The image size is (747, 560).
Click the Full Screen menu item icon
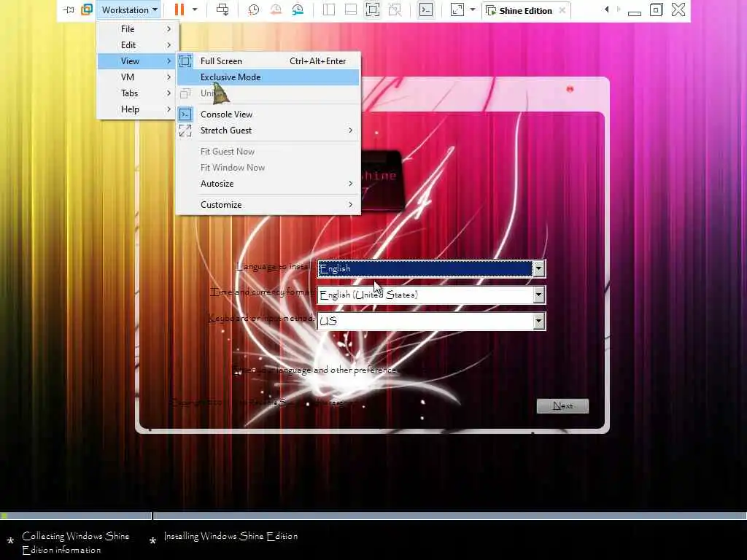pyautogui.click(x=185, y=61)
